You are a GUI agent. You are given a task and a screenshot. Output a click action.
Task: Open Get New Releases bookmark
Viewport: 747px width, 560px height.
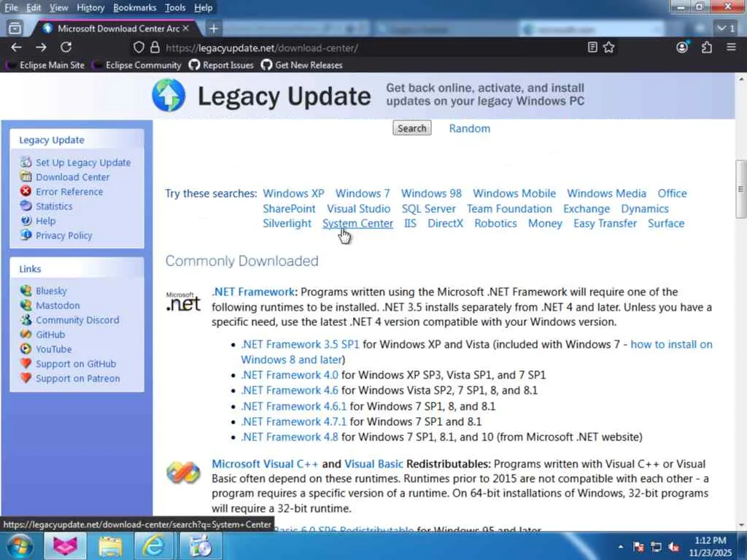tap(302, 65)
